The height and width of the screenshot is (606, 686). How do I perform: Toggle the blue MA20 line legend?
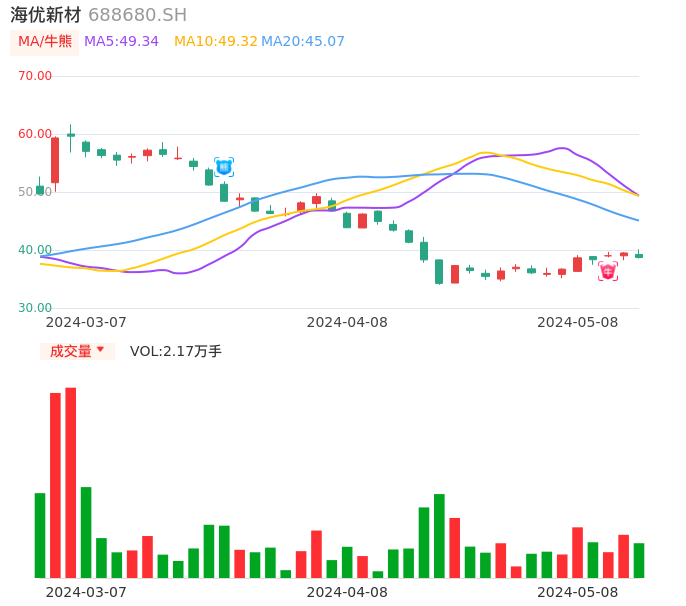point(303,42)
